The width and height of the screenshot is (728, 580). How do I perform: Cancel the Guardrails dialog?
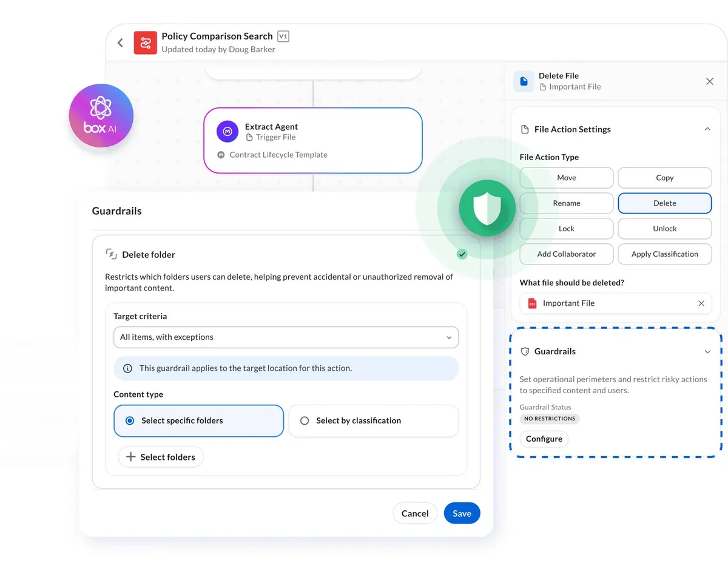415,513
